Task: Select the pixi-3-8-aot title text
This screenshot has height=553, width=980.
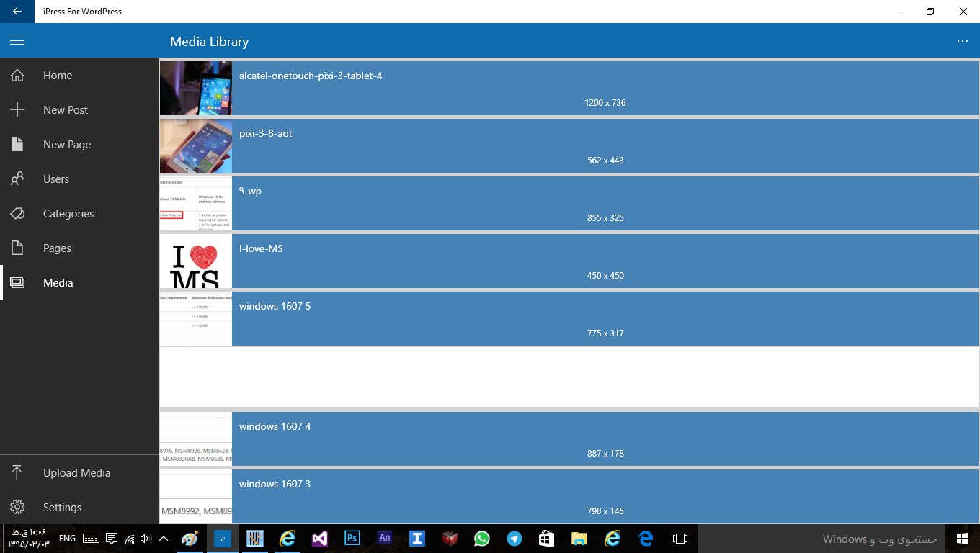Action: (x=266, y=133)
